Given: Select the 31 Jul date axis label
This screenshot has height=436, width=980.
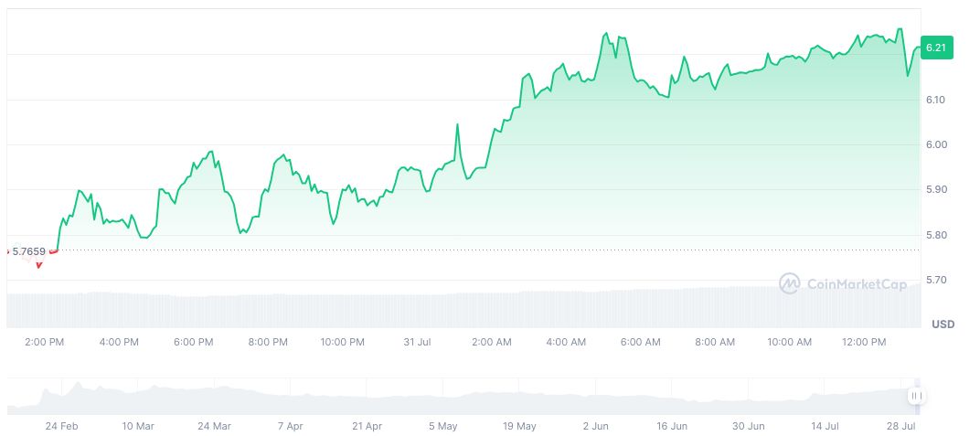Looking at the screenshot, I should tap(417, 342).
